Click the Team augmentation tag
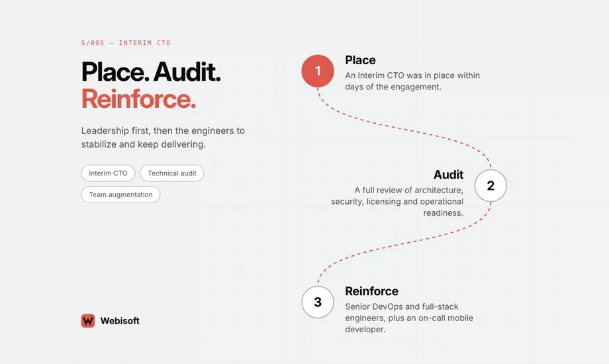 [120, 195]
